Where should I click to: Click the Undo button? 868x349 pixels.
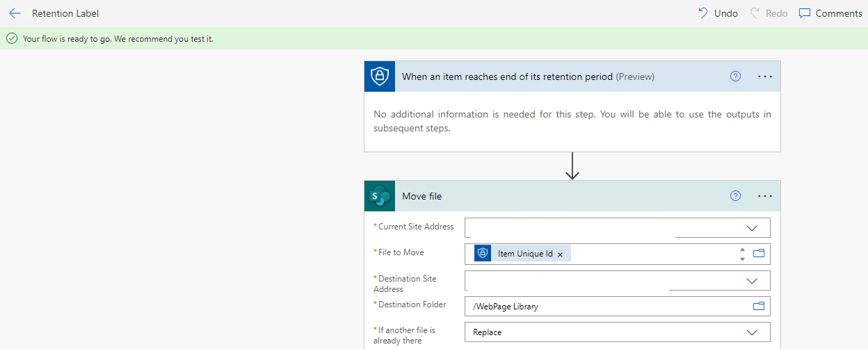tap(718, 13)
